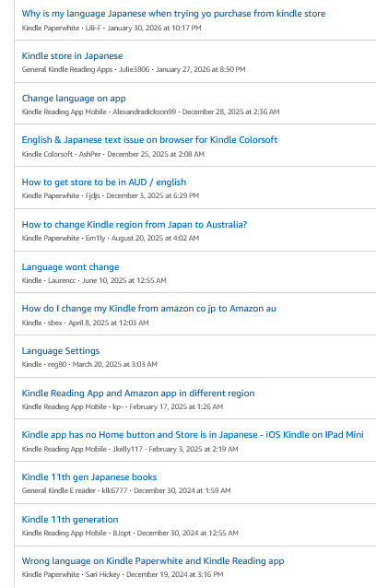
Task: Click metadata 'Kindle Colorsoft · AshPer'
Action: (x=113, y=154)
